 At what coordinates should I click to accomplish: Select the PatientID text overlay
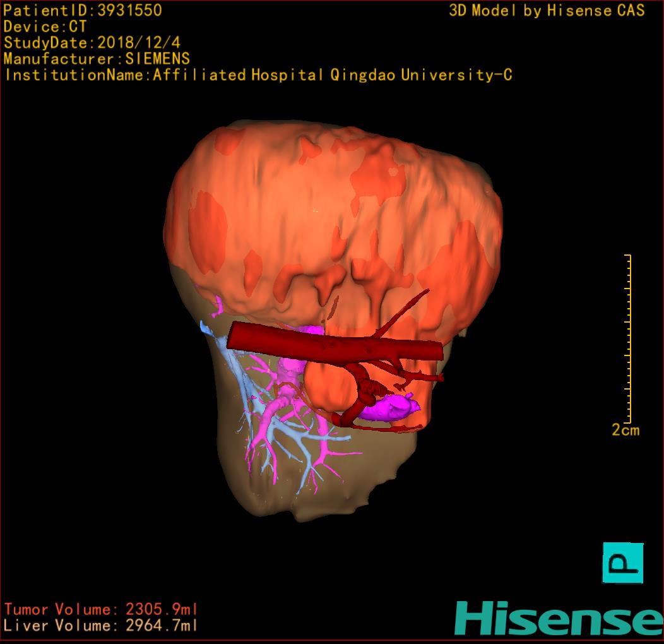pos(83,11)
